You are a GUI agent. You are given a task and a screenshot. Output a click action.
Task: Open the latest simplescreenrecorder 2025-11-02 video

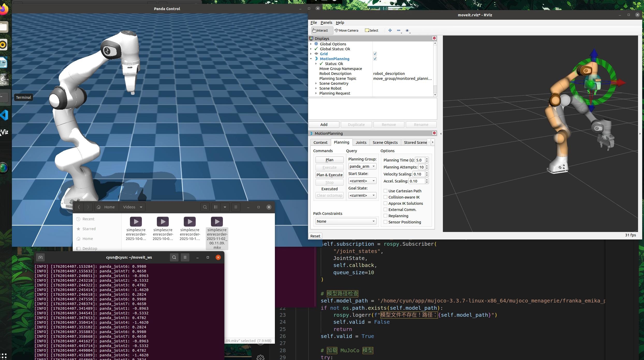click(217, 222)
